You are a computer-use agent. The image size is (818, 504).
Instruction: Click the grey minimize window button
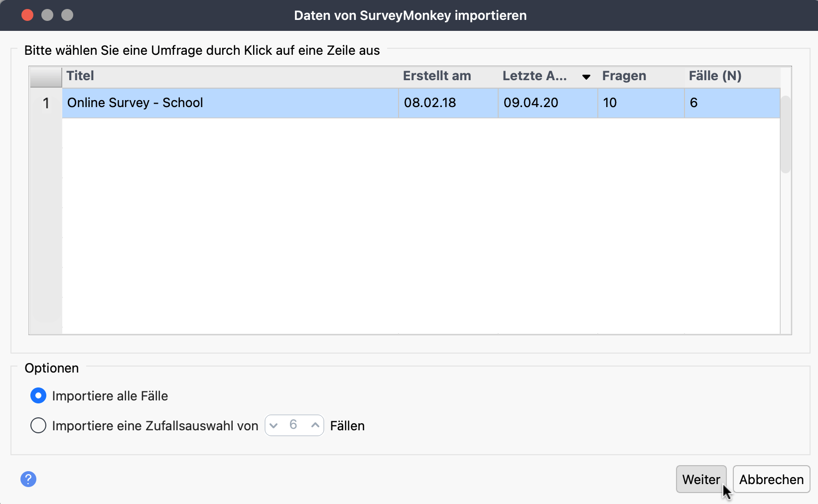coord(47,15)
